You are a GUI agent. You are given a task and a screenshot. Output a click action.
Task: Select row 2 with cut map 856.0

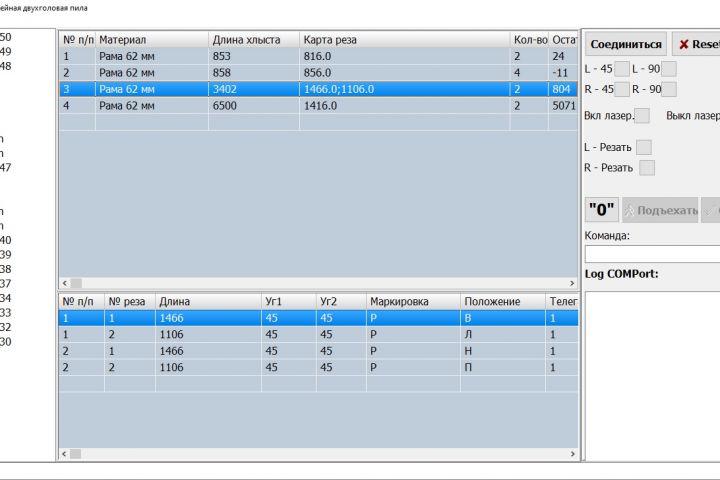click(x=318, y=73)
